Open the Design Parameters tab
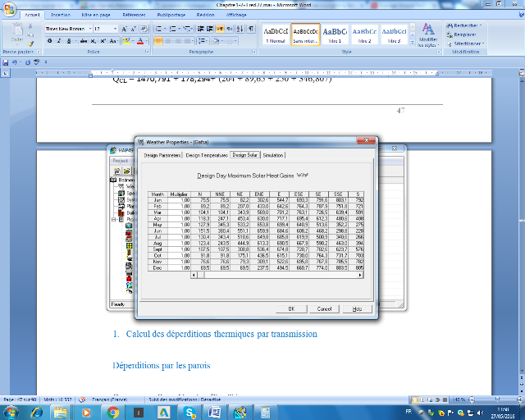 (162, 154)
